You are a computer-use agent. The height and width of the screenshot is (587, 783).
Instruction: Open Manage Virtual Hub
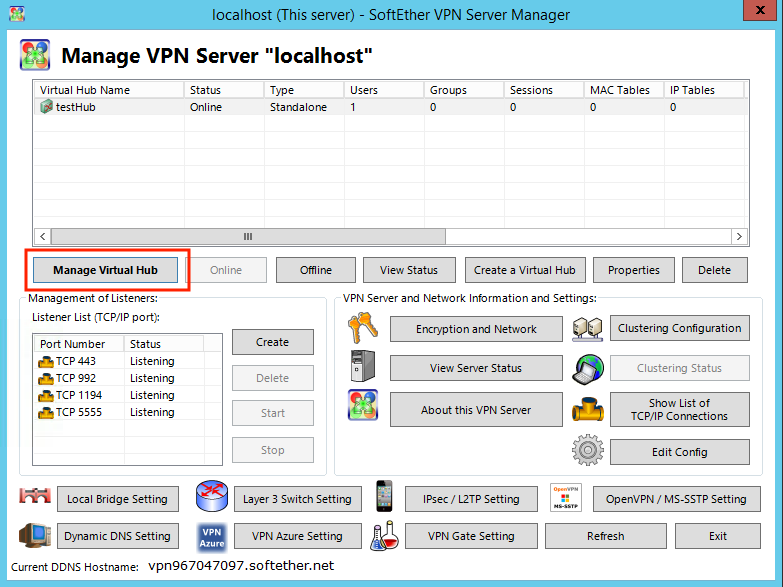point(105,270)
